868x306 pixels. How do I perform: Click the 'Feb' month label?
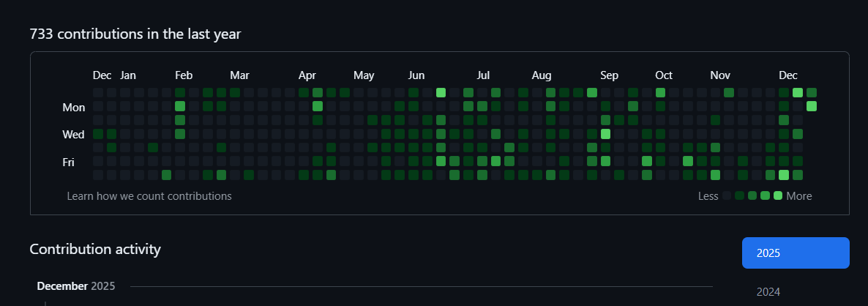184,75
